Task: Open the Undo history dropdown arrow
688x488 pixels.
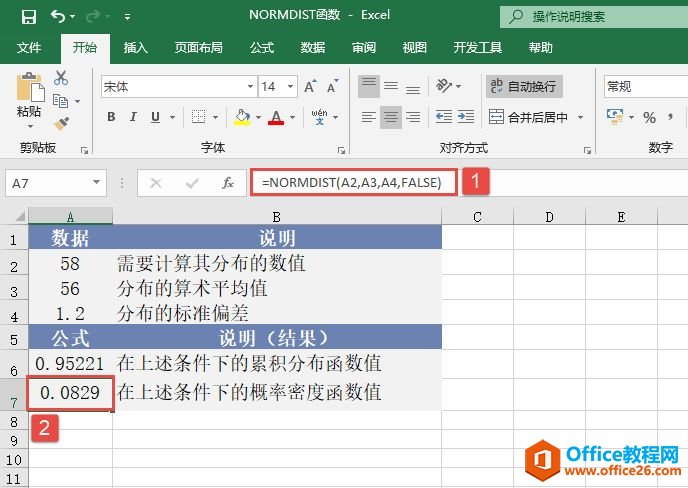Action: coord(73,17)
